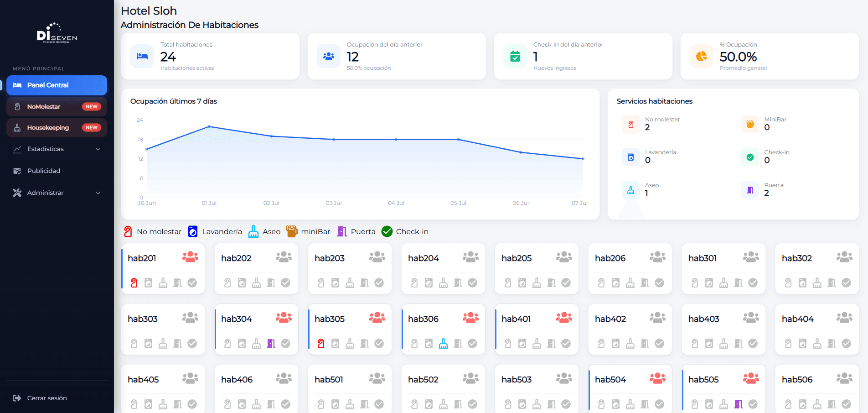Click the laundry icon in hab203 card
Viewport: 868px width, 413px height.
click(335, 283)
